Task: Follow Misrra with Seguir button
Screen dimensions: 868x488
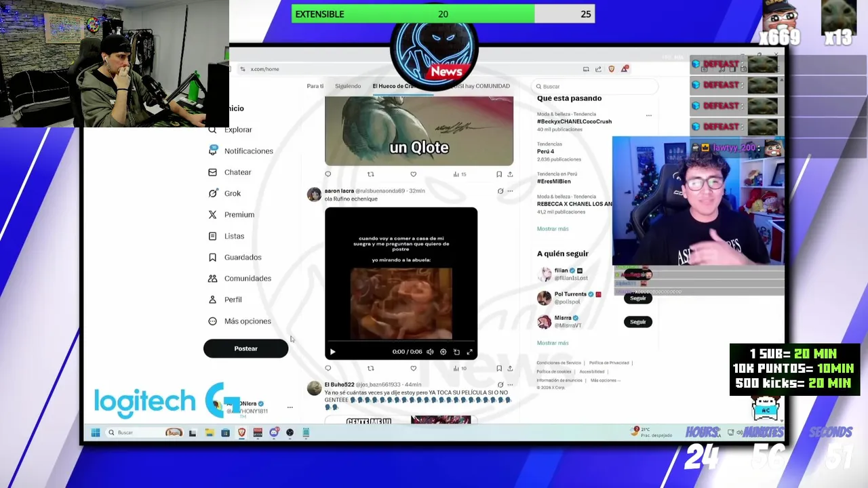Action: (x=637, y=322)
